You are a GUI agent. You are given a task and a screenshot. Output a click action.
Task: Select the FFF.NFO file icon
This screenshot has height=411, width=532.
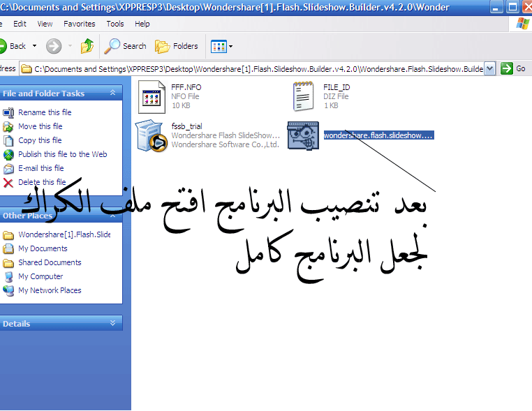[152, 97]
